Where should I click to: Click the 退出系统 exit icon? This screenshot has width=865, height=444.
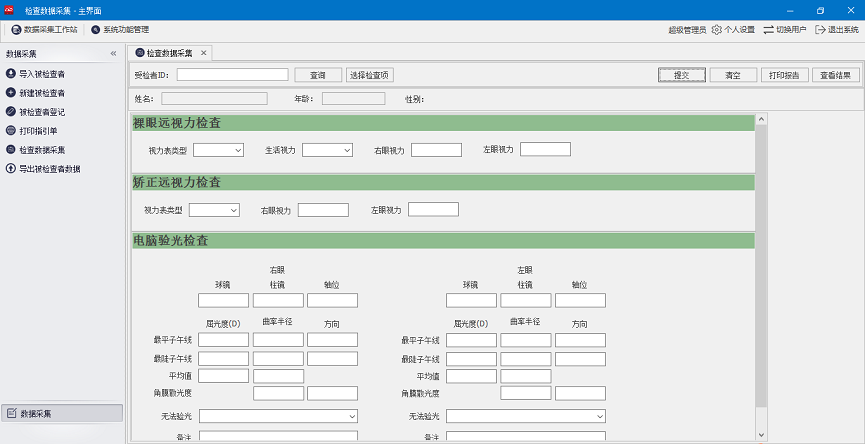coord(821,30)
